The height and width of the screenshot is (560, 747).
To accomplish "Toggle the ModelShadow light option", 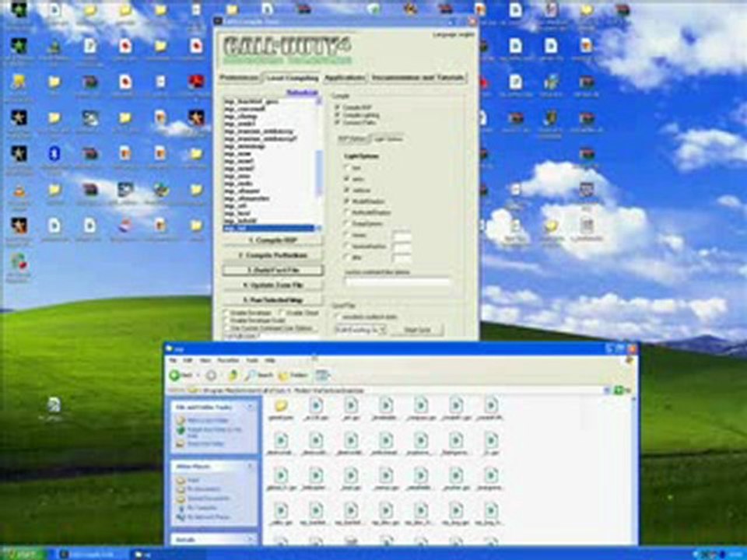I will 346,201.
